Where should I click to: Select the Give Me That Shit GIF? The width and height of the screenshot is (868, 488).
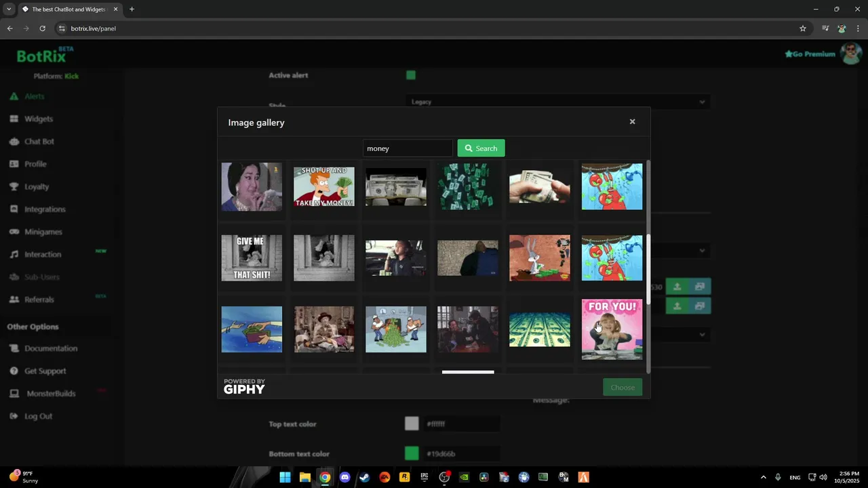coord(252,258)
